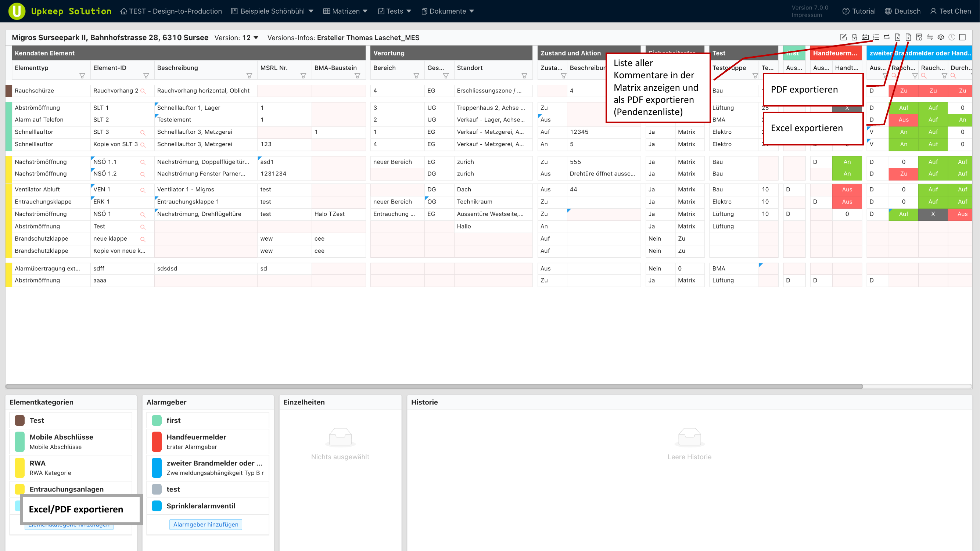Switch interface language via Deutsch menu
The width and height of the screenshot is (980, 551).
pyautogui.click(x=903, y=11)
